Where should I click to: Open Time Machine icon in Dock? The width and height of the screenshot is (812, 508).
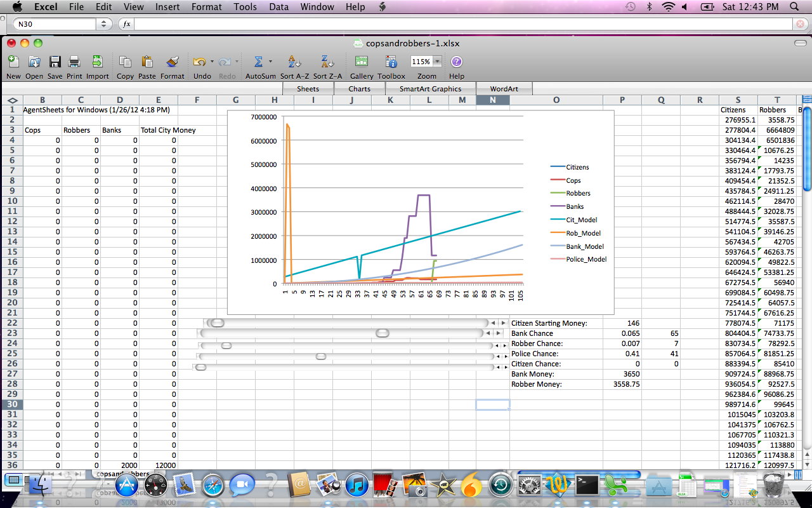(501, 486)
